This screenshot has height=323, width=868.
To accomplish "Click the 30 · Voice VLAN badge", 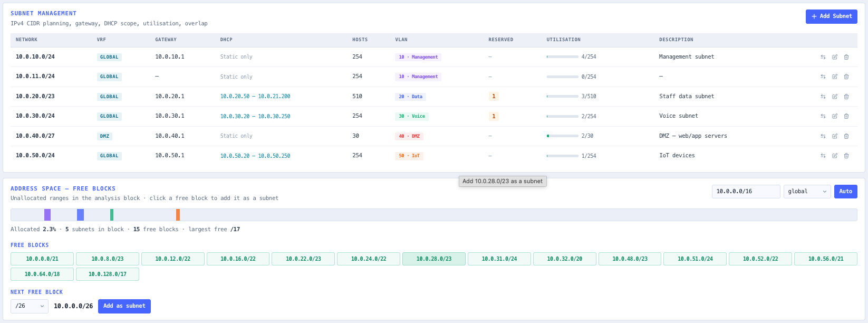I will [412, 116].
